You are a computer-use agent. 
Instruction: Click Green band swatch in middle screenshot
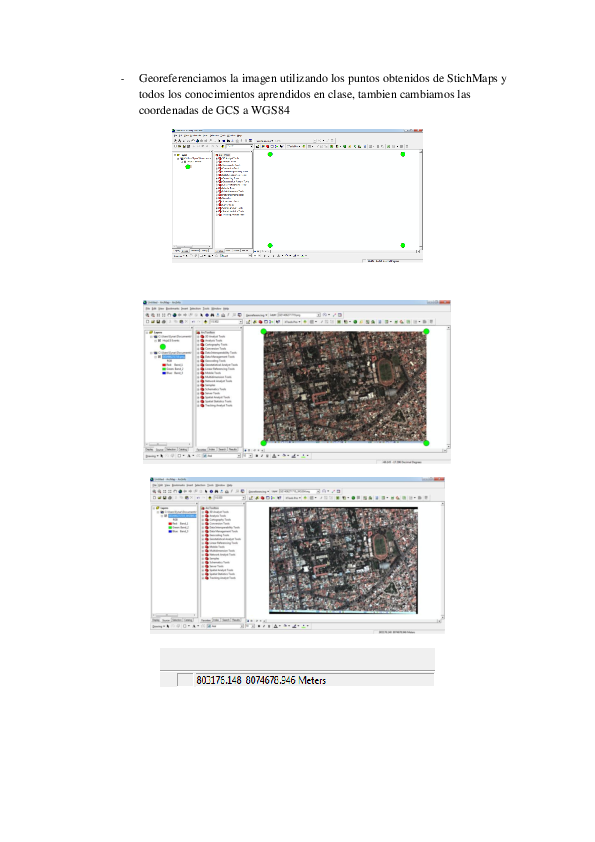tap(164, 369)
